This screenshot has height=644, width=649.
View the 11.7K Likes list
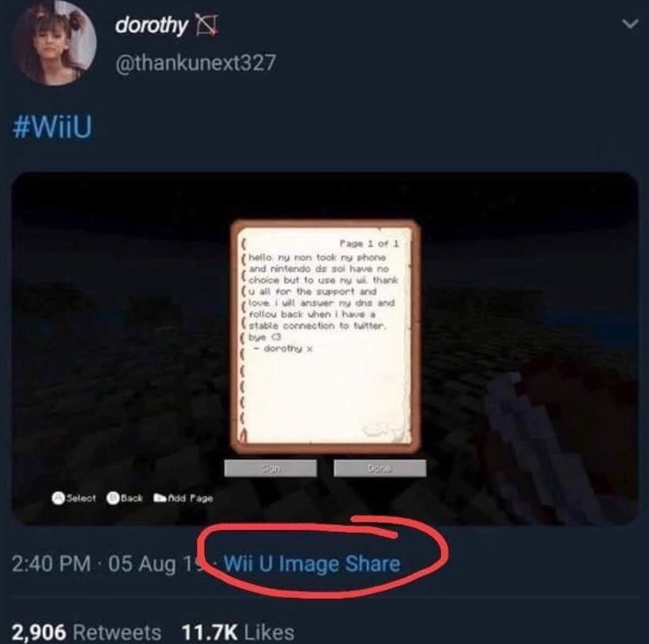pos(238,632)
